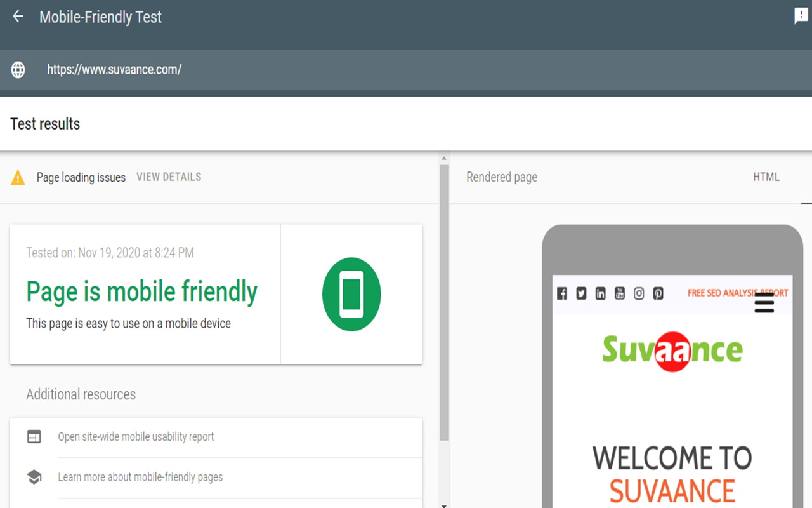
Task: Open the hamburger menu in rendered page
Action: click(764, 304)
